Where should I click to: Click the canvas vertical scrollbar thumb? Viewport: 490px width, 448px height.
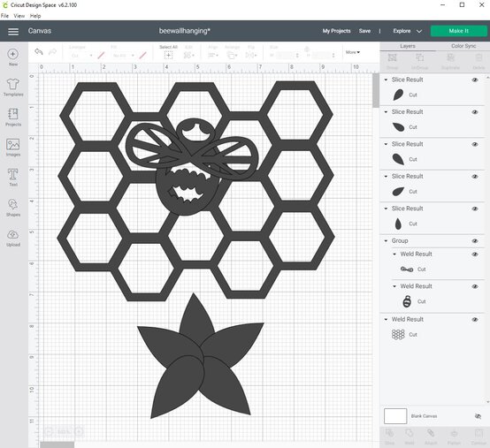(x=376, y=90)
